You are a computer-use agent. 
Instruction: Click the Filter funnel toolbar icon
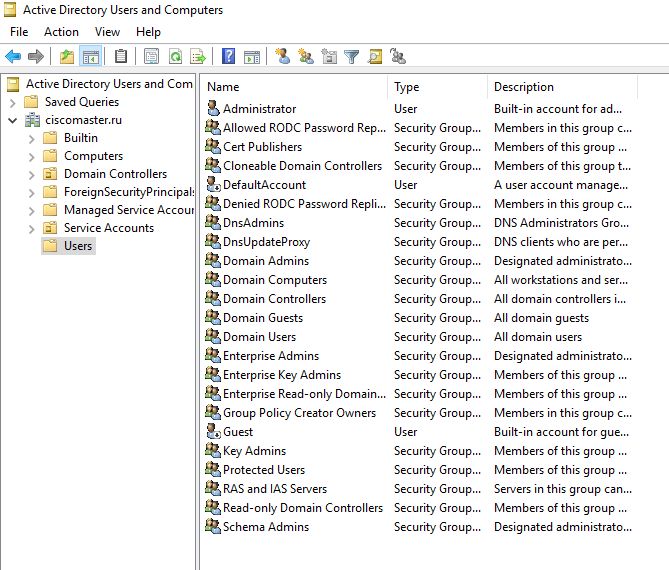click(x=352, y=56)
